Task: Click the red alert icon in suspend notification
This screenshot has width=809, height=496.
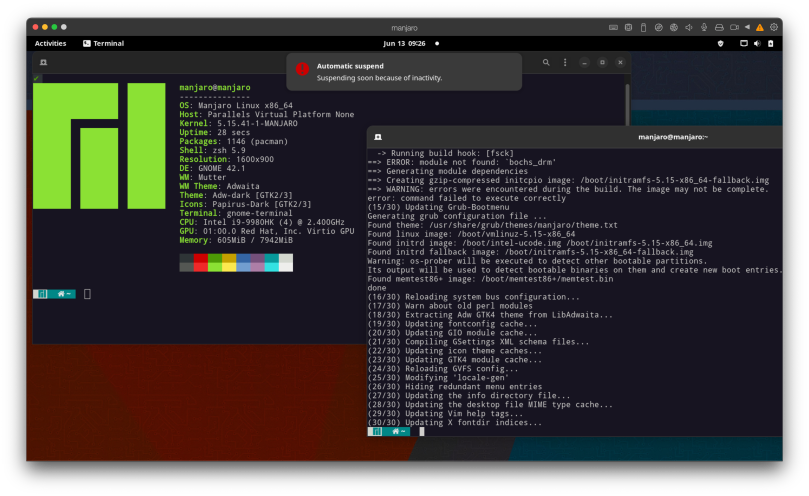Action: [302, 69]
